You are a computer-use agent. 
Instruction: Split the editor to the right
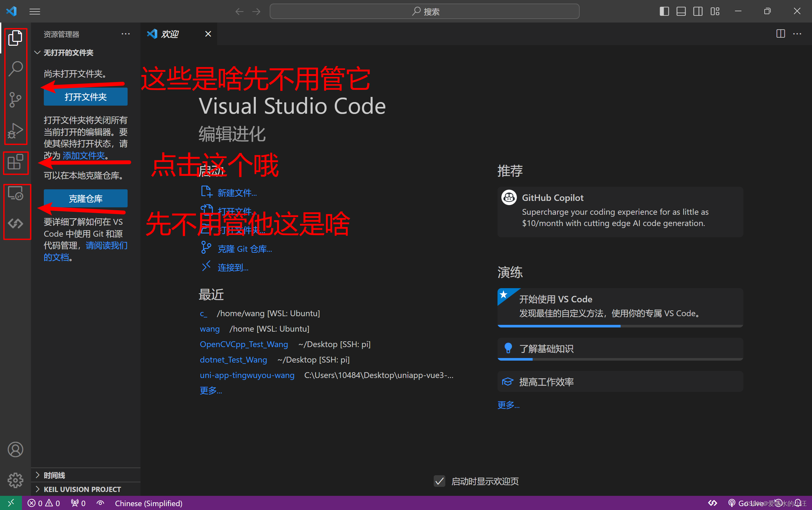pos(781,34)
